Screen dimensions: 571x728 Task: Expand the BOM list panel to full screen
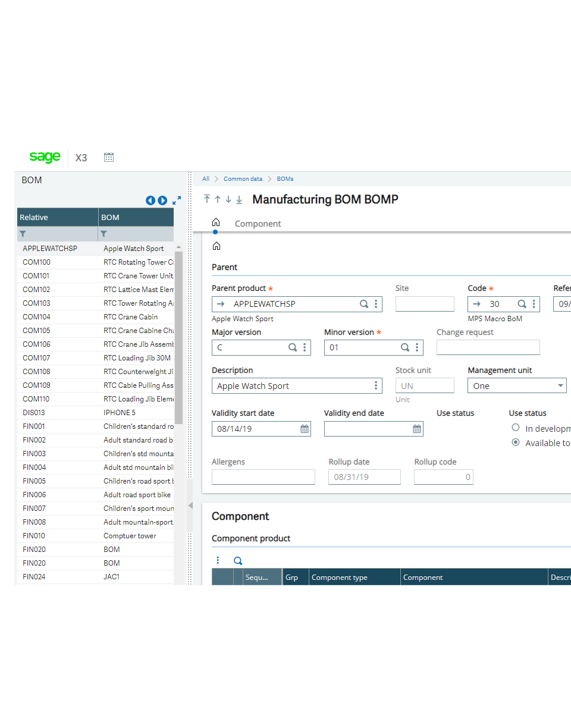[x=177, y=200]
